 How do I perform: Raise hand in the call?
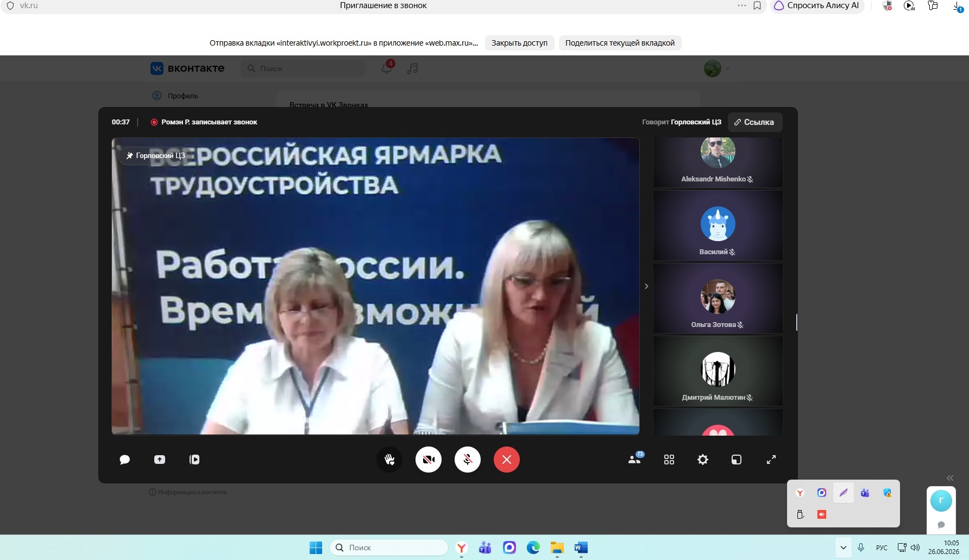[389, 460]
